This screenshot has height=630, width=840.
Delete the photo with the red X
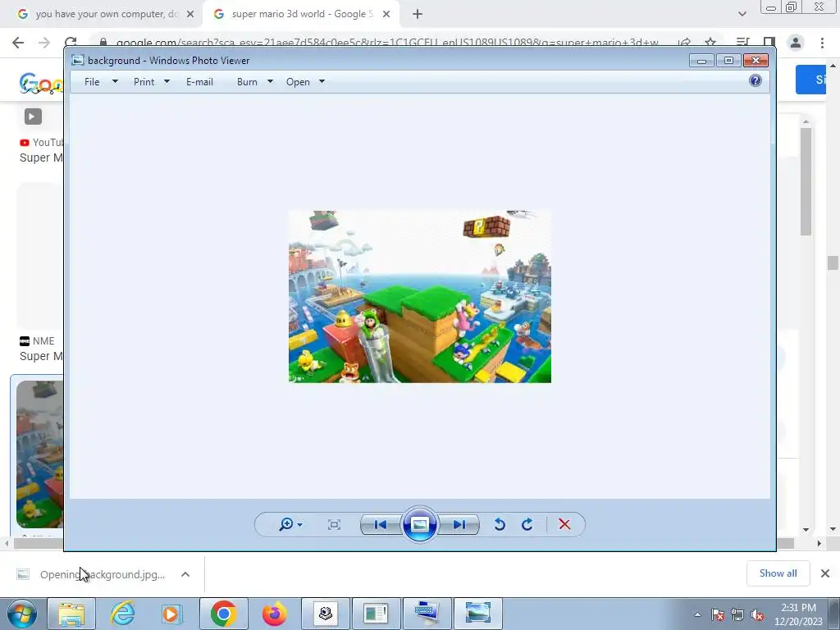(564, 524)
